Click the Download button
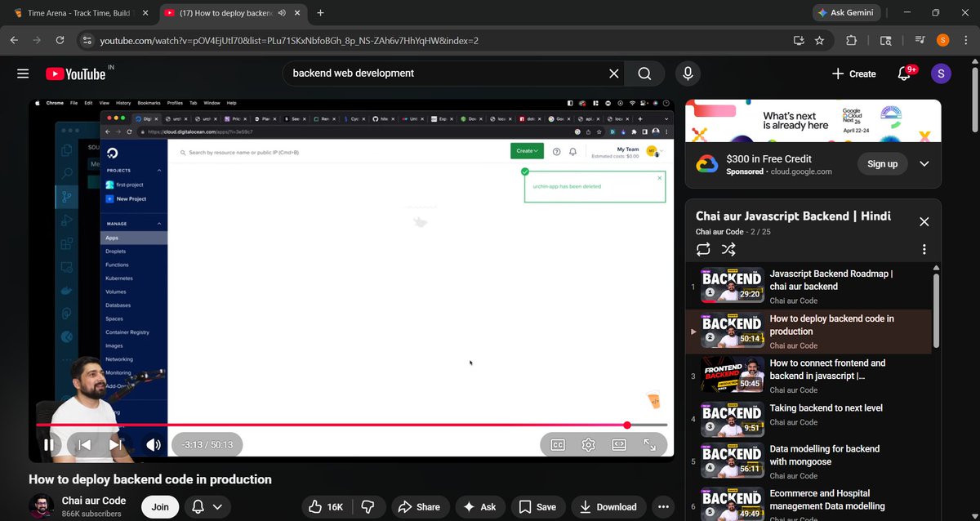980x521 pixels. [608, 507]
